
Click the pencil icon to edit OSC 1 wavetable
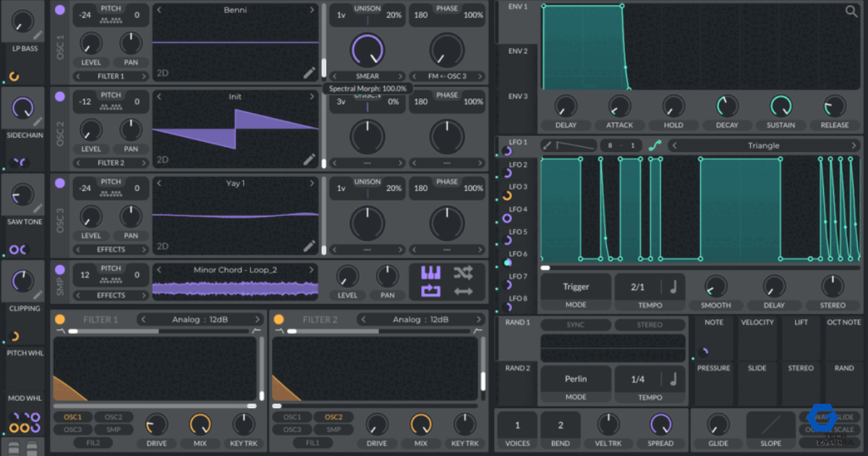[310, 72]
